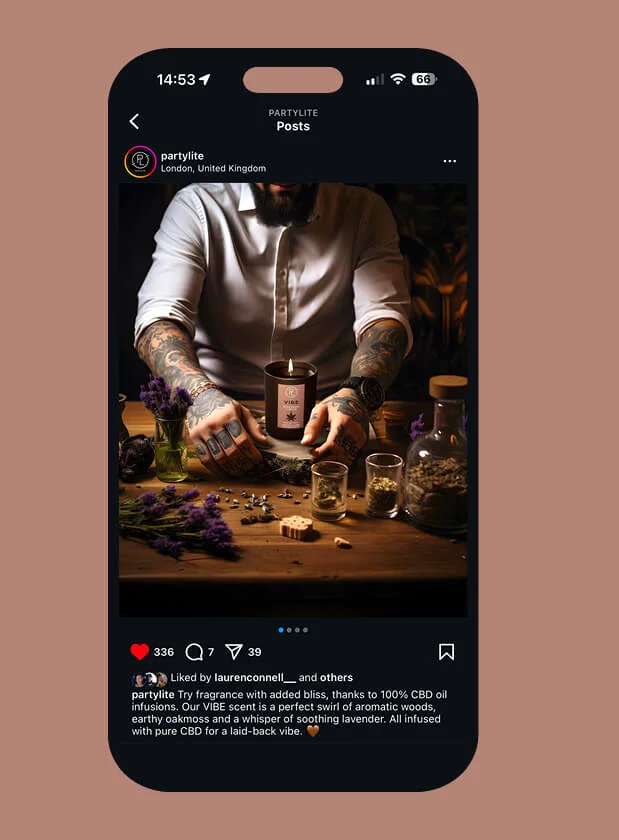Open partylite profile picture story ring
Image resolution: width=619 pixels, height=840 pixels.
[x=140, y=161]
